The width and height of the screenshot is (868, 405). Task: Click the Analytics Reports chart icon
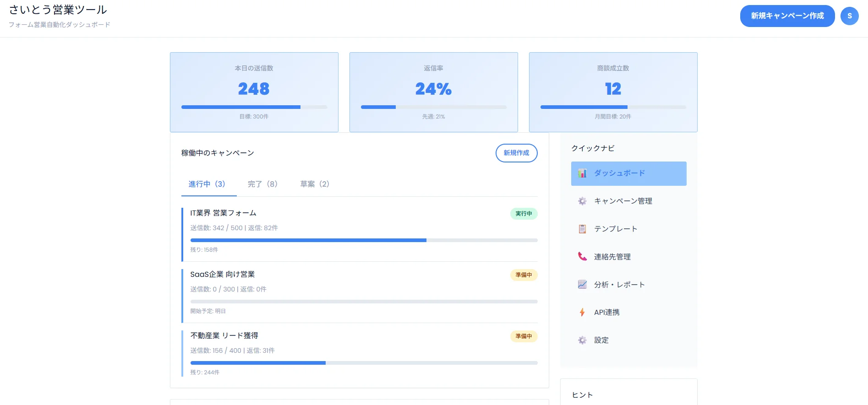coord(582,285)
